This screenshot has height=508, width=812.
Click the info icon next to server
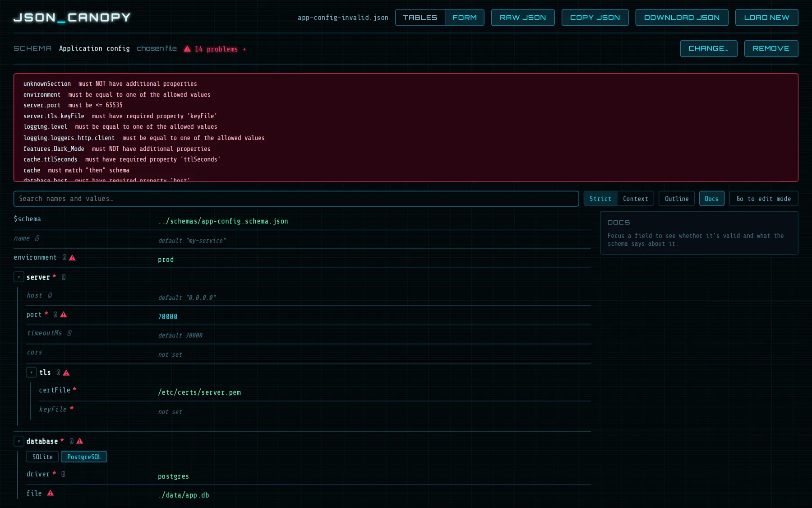[64, 277]
